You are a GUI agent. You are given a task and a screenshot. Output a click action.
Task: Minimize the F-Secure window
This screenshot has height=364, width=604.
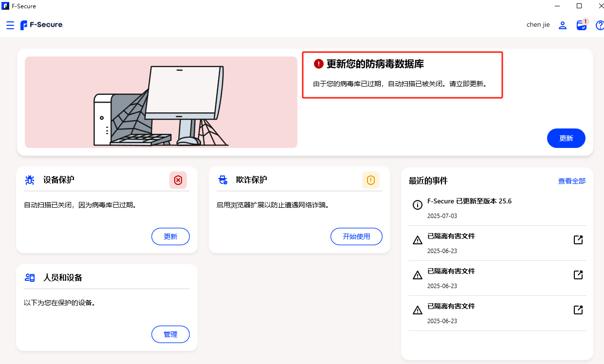[557, 6]
